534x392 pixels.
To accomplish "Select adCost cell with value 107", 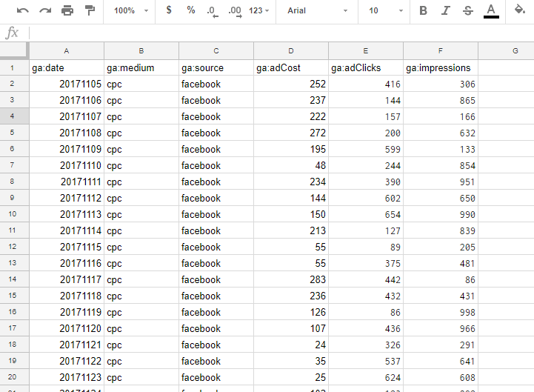I will (291, 328).
